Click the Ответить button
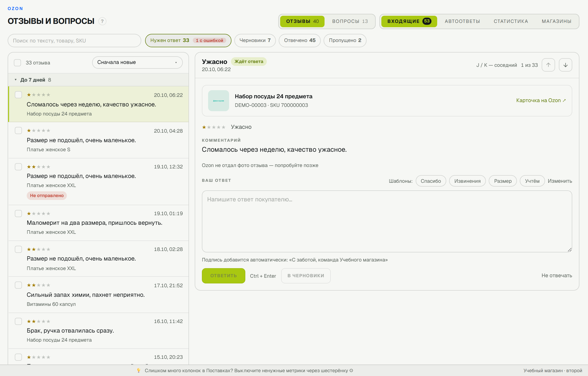This screenshot has height=376, width=588. tap(223, 276)
